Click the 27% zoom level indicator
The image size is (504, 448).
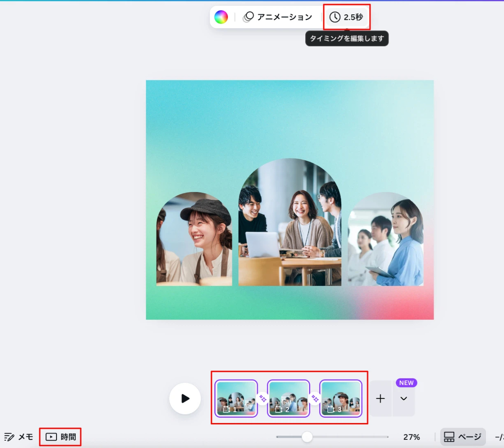tap(411, 437)
